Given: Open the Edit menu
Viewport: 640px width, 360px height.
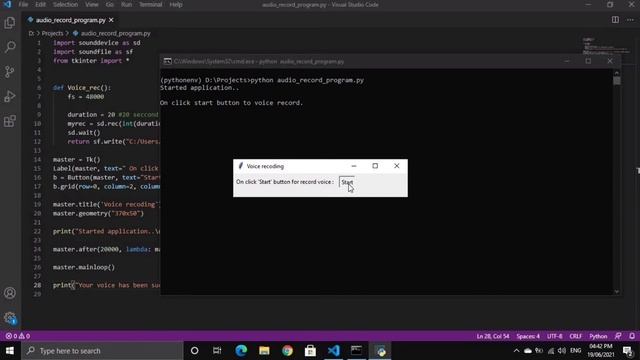Looking at the screenshot, I should (x=40, y=4).
